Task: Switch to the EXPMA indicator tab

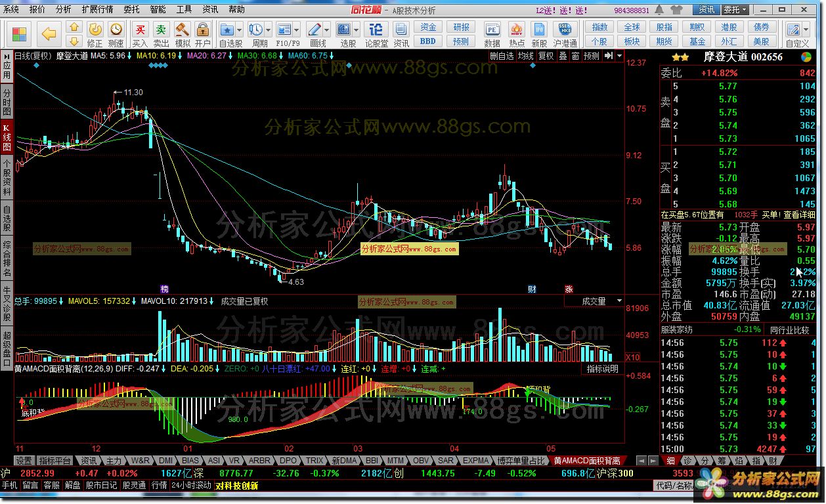Action: click(x=476, y=461)
